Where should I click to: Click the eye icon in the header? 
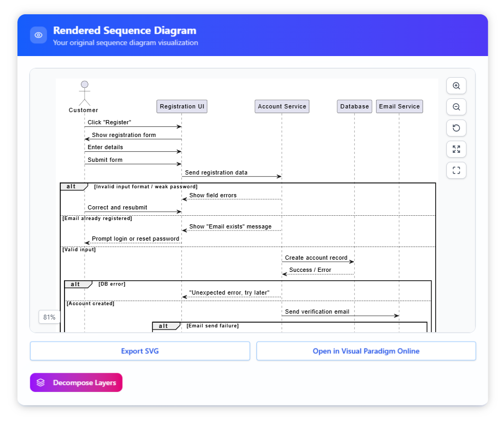click(x=39, y=35)
